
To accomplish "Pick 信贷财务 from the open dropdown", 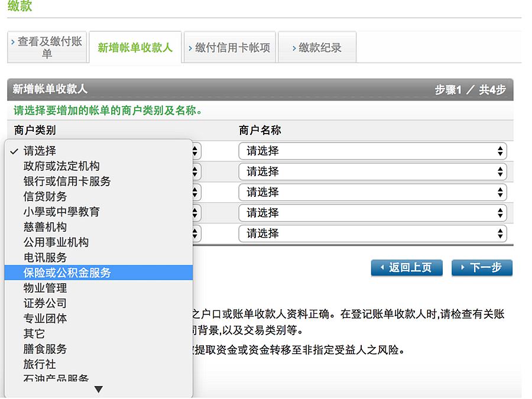I will pyautogui.click(x=46, y=197).
